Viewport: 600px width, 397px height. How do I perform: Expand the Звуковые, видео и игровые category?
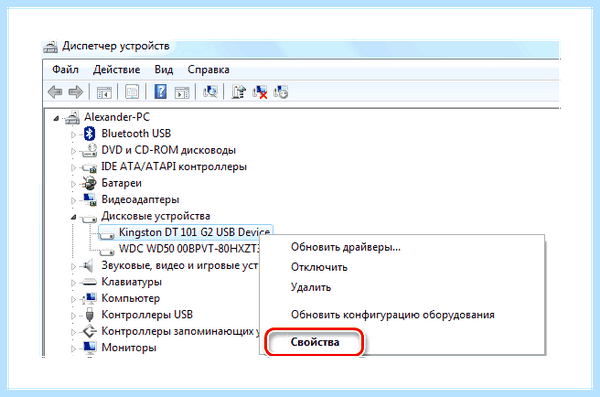(x=73, y=266)
